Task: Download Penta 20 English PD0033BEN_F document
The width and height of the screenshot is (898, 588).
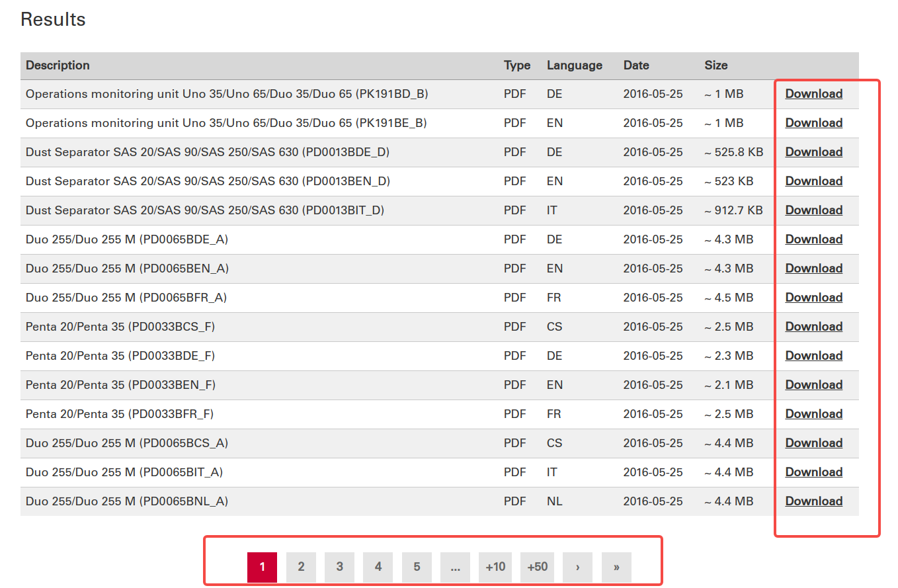Action: click(x=813, y=385)
